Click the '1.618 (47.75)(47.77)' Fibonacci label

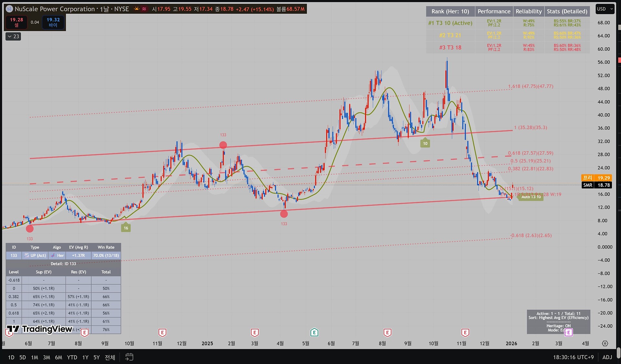[x=531, y=86]
